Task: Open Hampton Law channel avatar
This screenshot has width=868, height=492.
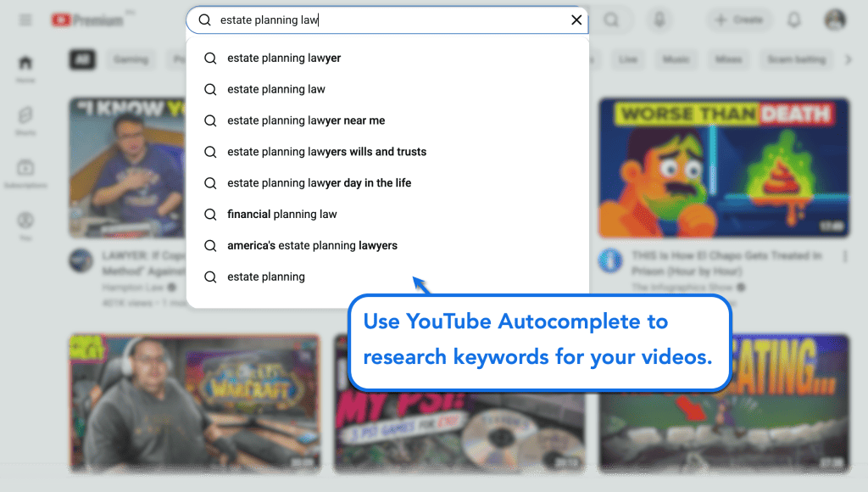Action: [81, 260]
